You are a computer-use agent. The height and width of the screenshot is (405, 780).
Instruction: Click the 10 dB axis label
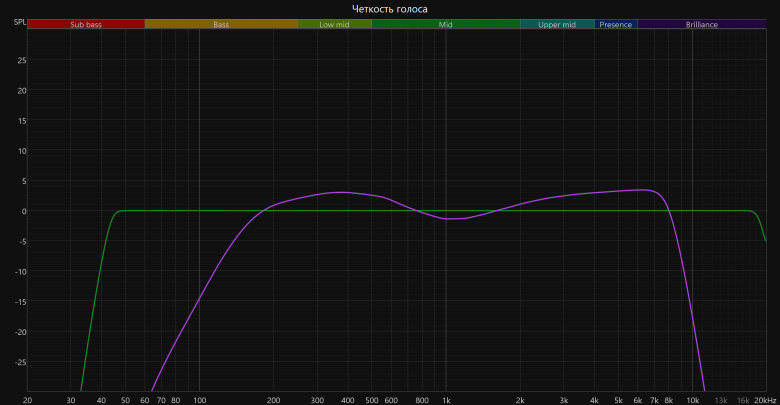tap(22, 151)
